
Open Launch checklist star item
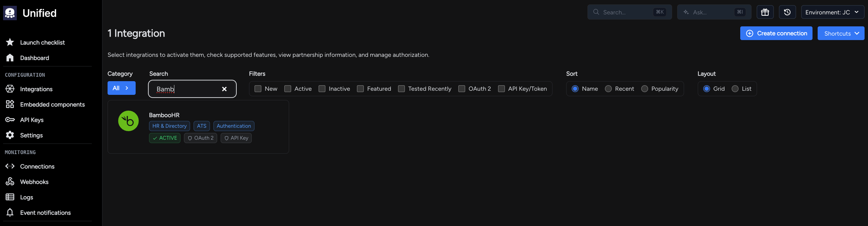pyautogui.click(x=36, y=42)
